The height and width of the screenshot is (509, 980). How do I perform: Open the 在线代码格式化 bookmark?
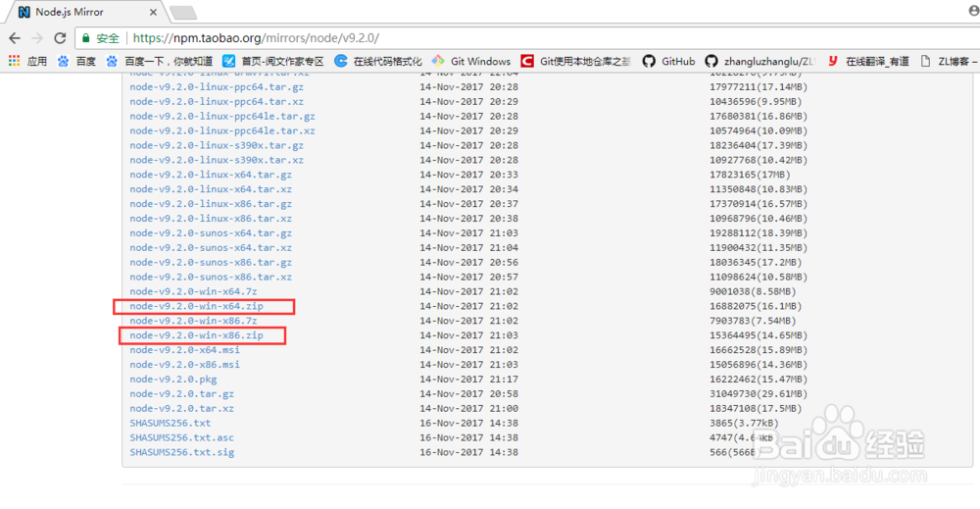[378, 61]
